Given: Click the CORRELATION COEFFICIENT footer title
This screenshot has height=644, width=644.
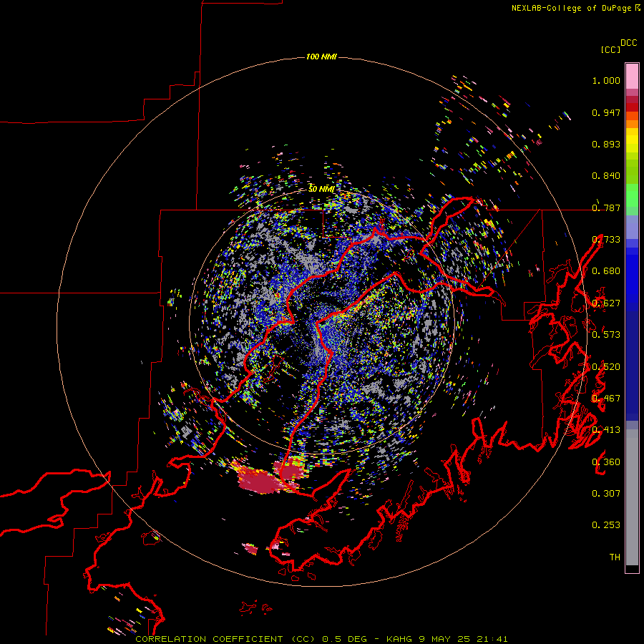Looking at the screenshot, I should (209, 639).
